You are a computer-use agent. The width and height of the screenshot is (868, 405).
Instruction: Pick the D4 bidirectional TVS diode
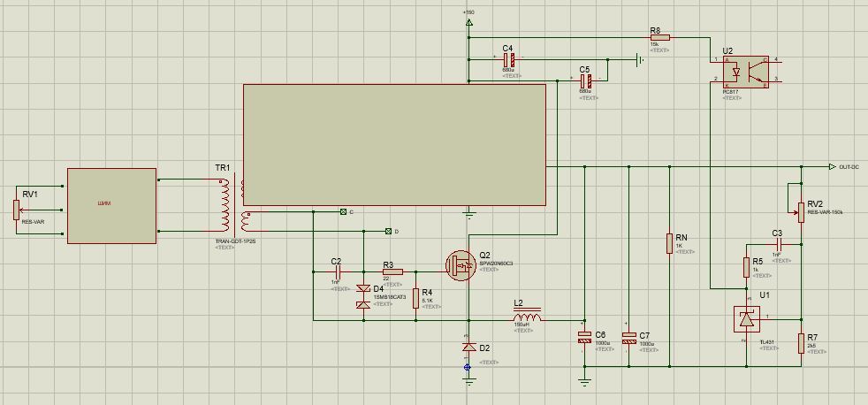click(363, 297)
